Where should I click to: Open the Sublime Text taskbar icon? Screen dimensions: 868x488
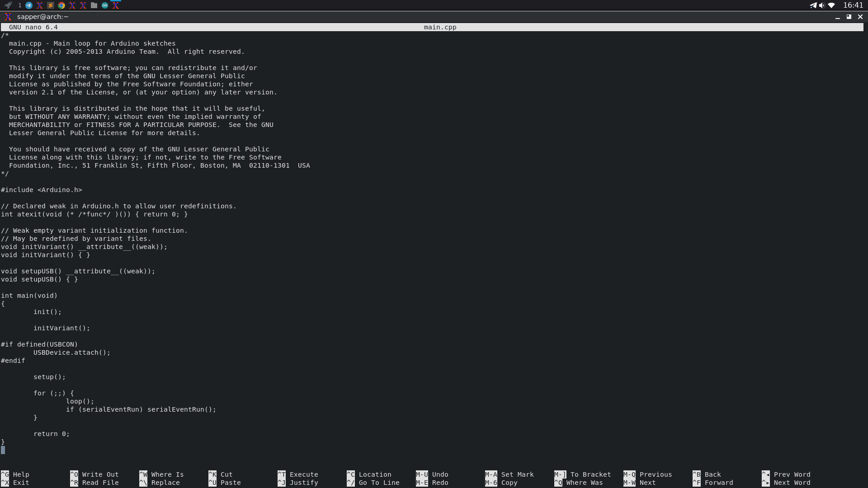51,5
